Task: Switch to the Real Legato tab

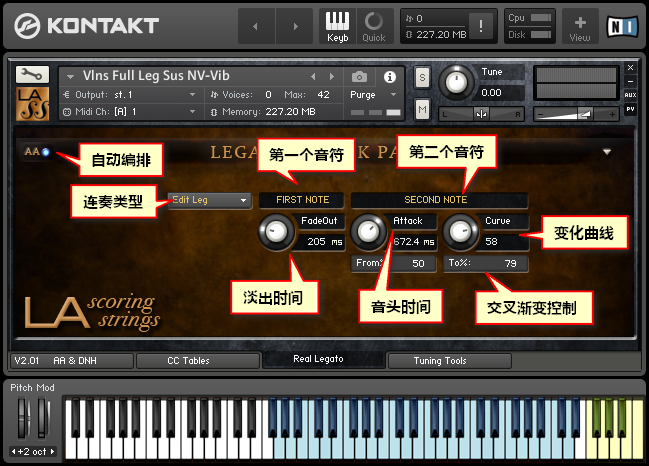Action: click(324, 359)
